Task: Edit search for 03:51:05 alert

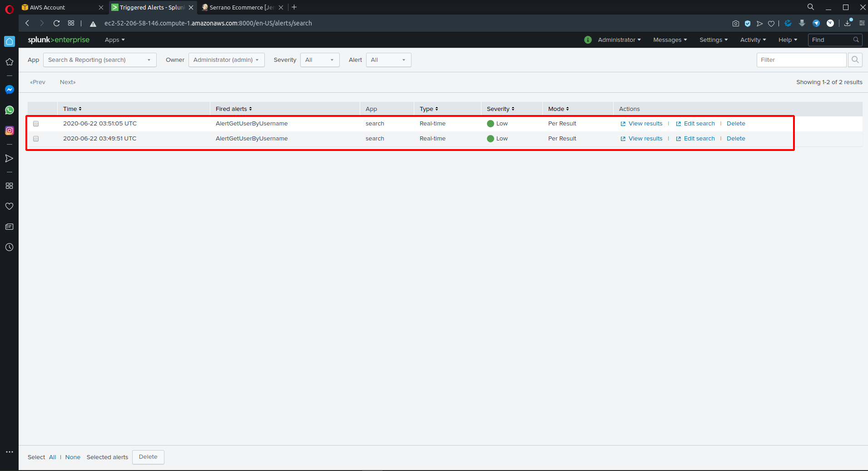Action: (695, 124)
